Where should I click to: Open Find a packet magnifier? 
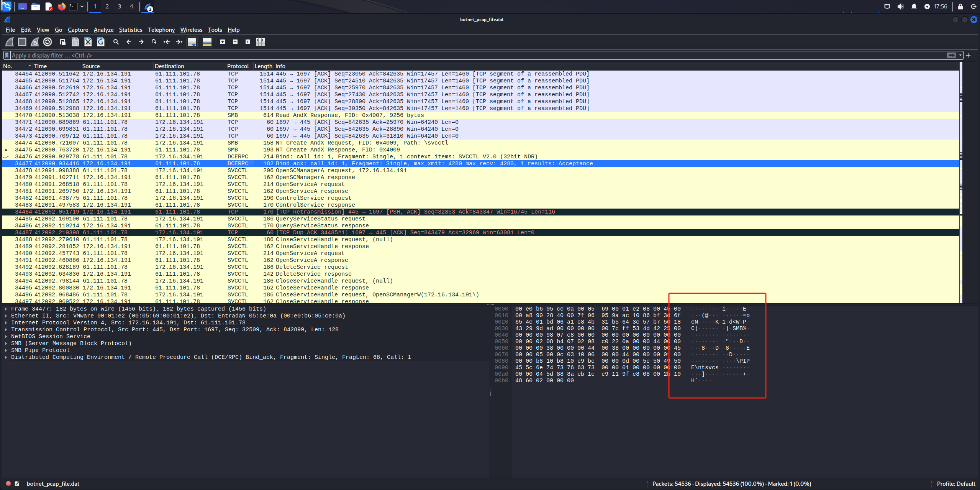point(116,42)
